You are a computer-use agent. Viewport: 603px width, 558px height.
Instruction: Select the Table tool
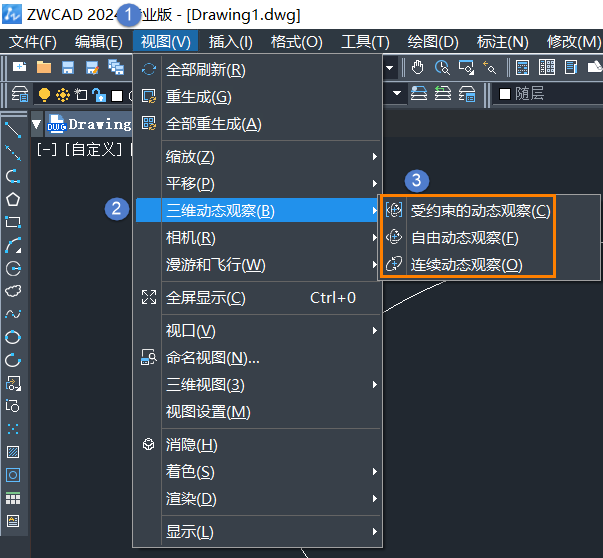click(13, 498)
